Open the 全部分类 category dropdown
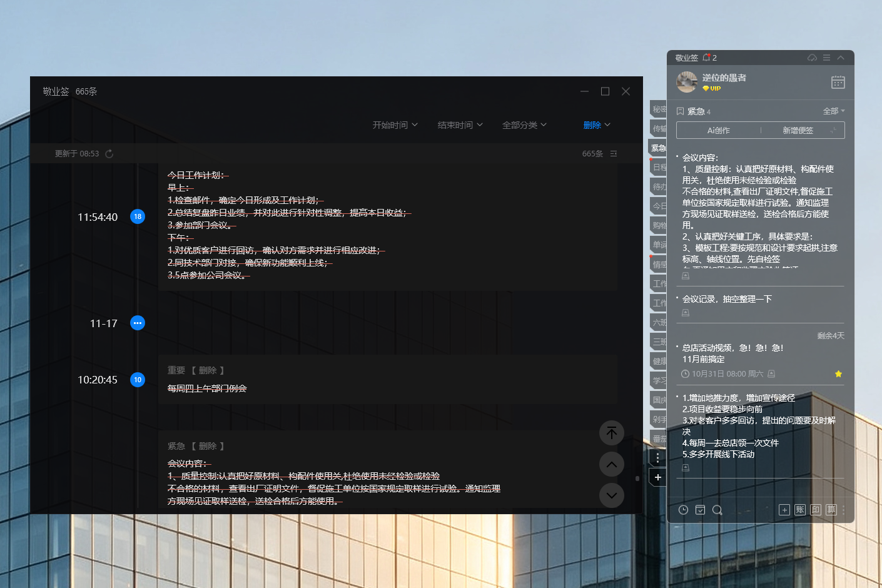The height and width of the screenshot is (588, 882). [x=525, y=125]
